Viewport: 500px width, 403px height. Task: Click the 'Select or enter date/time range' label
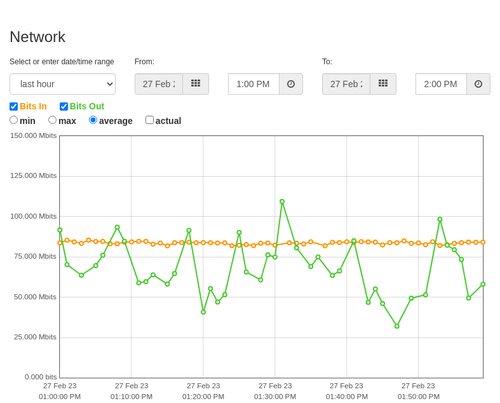pos(62,62)
